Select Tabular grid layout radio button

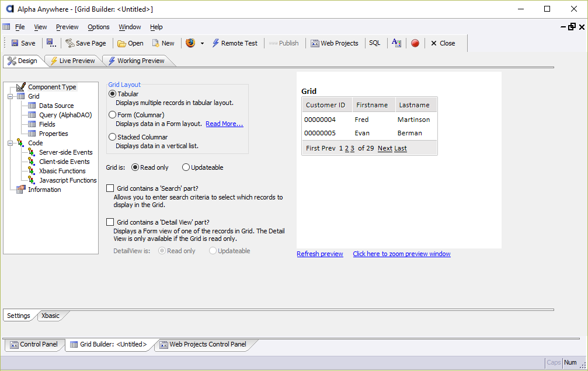tap(112, 94)
